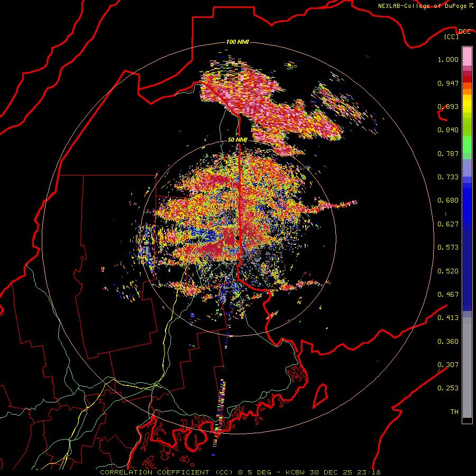Select the 0.733 scale value
The image size is (476, 476).
(x=448, y=177)
